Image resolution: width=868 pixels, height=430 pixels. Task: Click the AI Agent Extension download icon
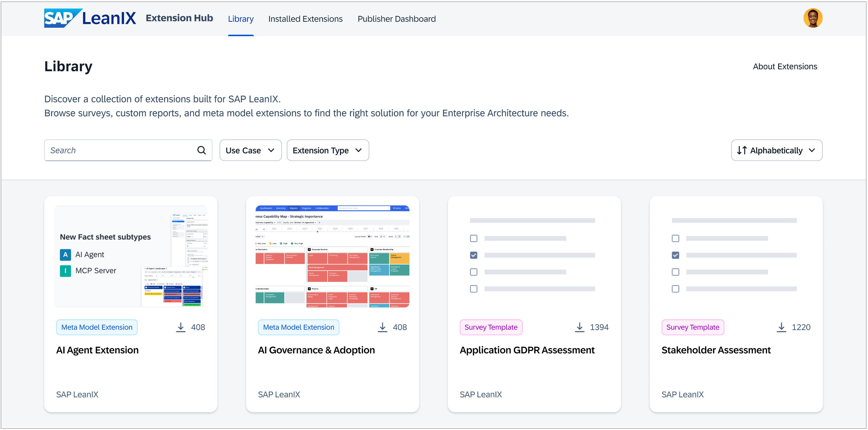pos(181,327)
